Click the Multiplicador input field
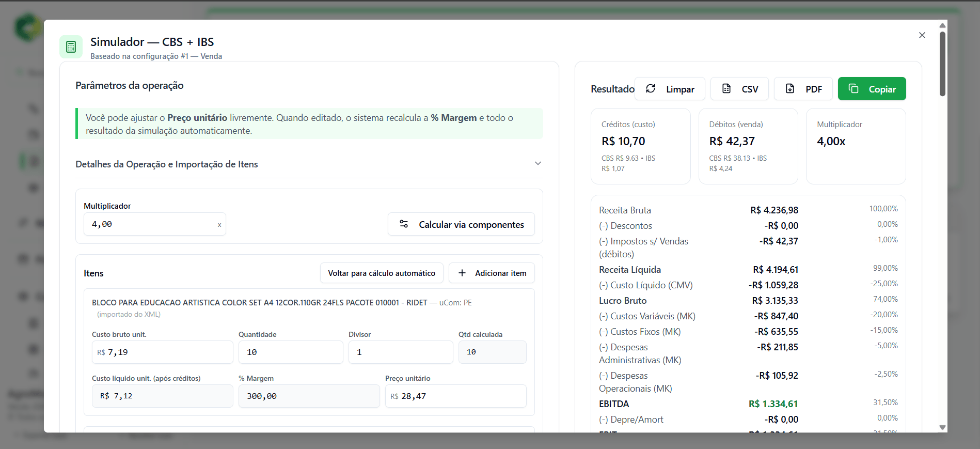This screenshot has height=449, width=980. click(154, 224)
